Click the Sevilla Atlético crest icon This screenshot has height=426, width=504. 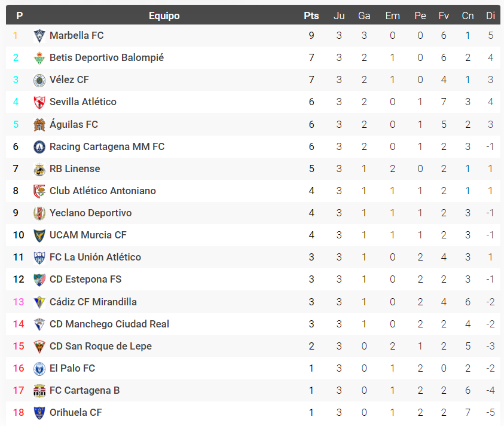coord(39,102)
